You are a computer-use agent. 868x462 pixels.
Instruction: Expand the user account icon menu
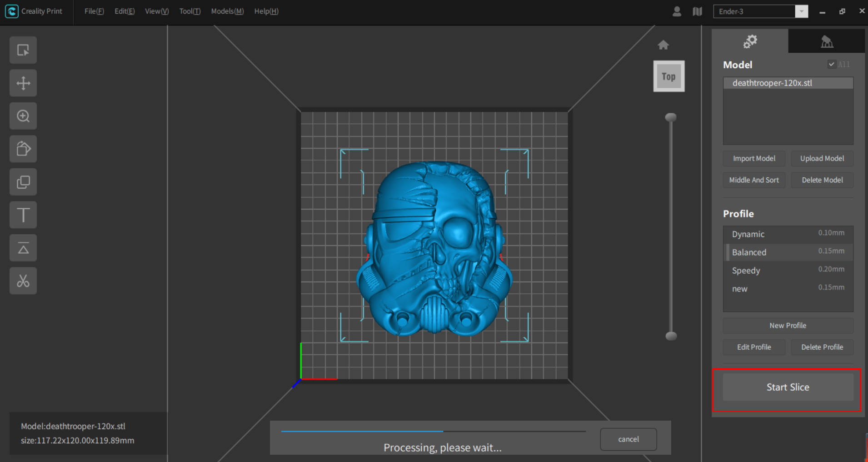[x=677, y=11]
